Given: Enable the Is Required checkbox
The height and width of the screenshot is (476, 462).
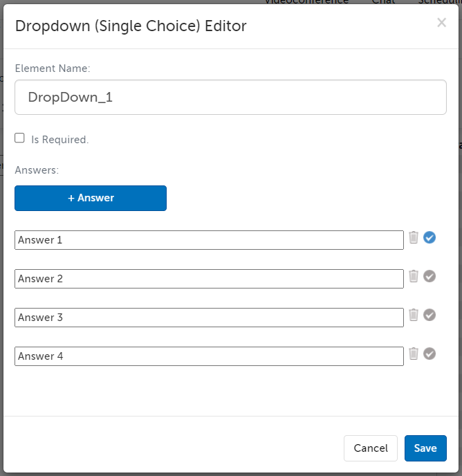Looking at the screenshot, I should 20,138.
